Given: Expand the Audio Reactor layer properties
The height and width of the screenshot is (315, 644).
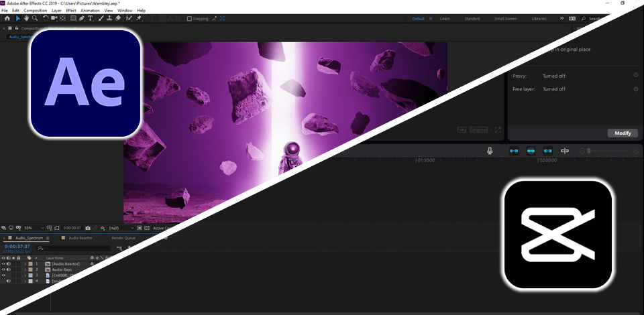Looking at the screenshot, I should click(x=25, y=264).
